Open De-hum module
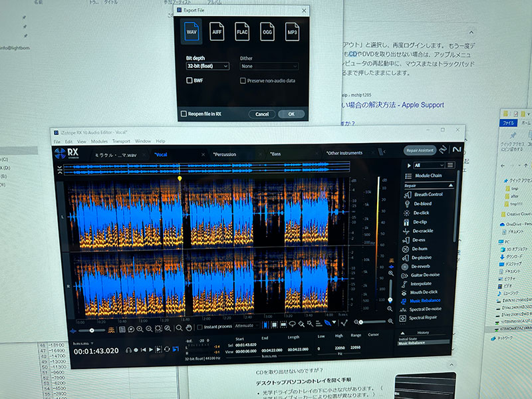Image resolution: width=532 pixels, height=399 pixels. coord(414,249)
